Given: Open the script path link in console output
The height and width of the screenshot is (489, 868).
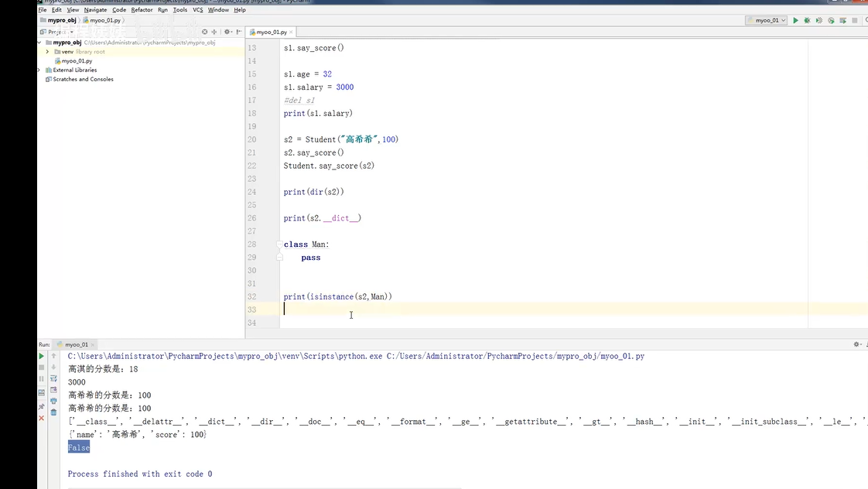Looking at the screenshot, I should [515, 356].
